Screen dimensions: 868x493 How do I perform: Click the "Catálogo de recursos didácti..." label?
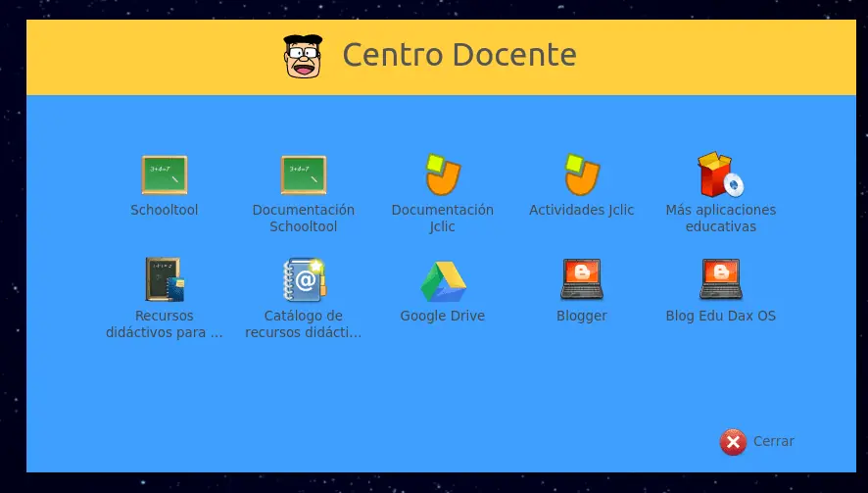pos(304,324)
